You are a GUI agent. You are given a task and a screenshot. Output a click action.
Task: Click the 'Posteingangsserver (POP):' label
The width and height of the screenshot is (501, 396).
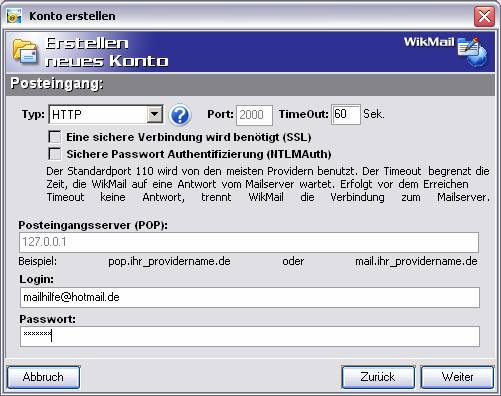[x=93, y=225]
